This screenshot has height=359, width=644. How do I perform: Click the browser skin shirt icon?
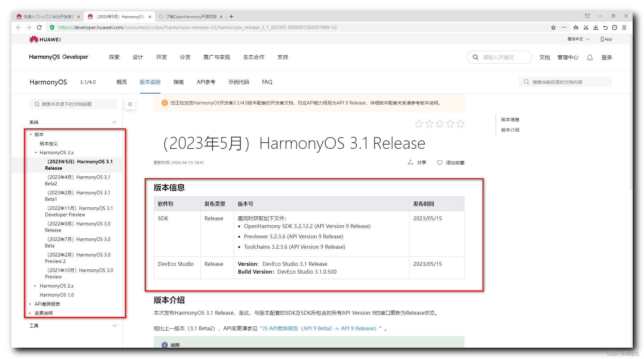pos(587,16)
